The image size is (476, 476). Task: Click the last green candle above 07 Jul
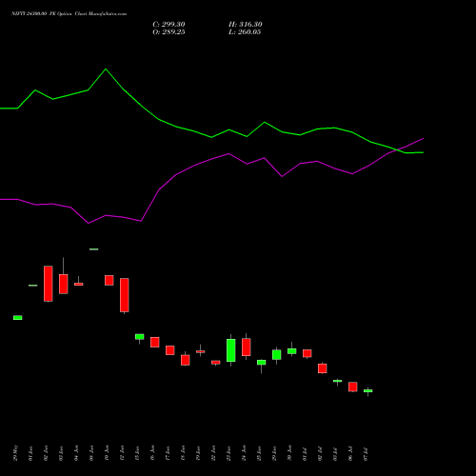(368, 391)
